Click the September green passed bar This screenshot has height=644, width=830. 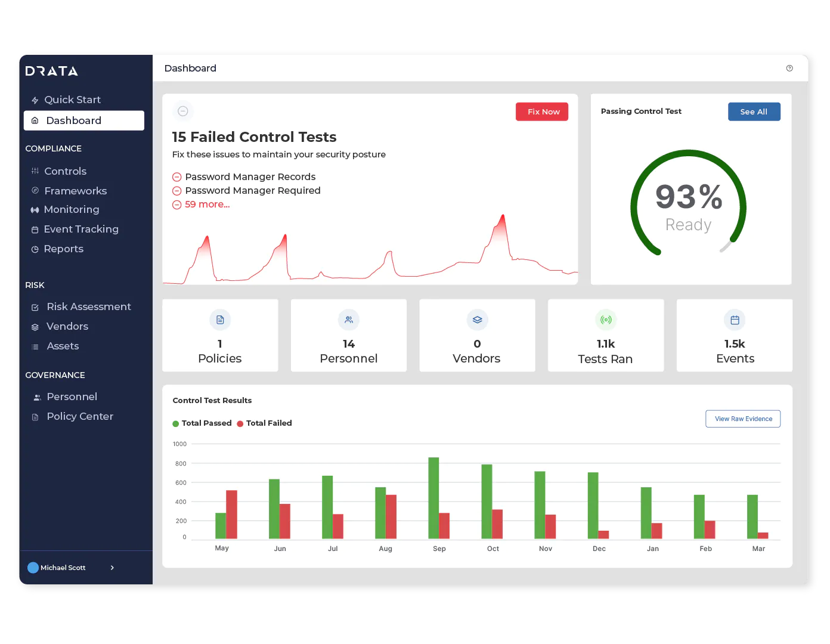pyautogui.click(x=433, y=498)
